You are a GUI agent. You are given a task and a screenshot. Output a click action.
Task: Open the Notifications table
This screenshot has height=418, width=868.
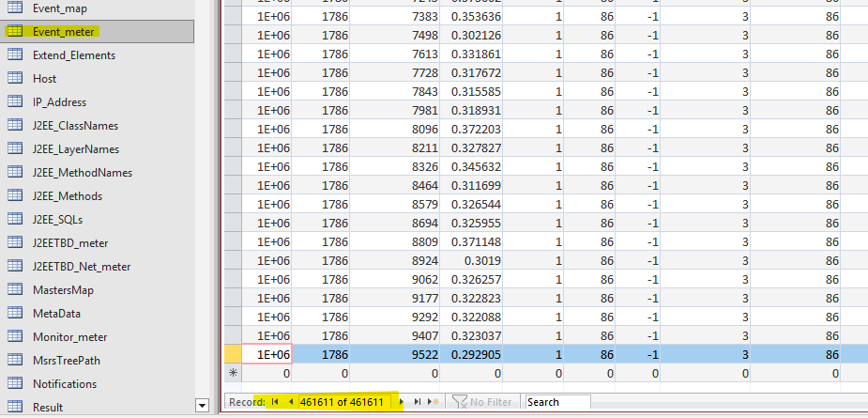(x=98, y=383)
